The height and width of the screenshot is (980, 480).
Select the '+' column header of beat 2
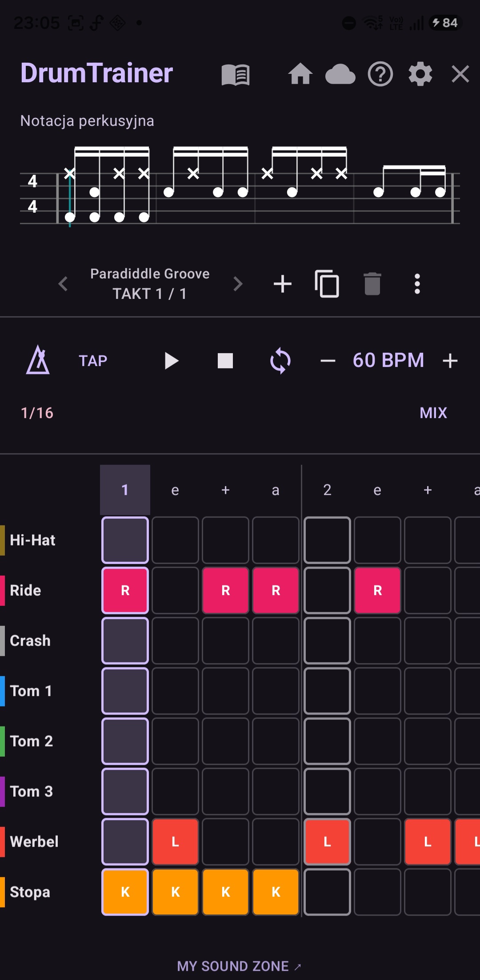[x=428, y=490]
